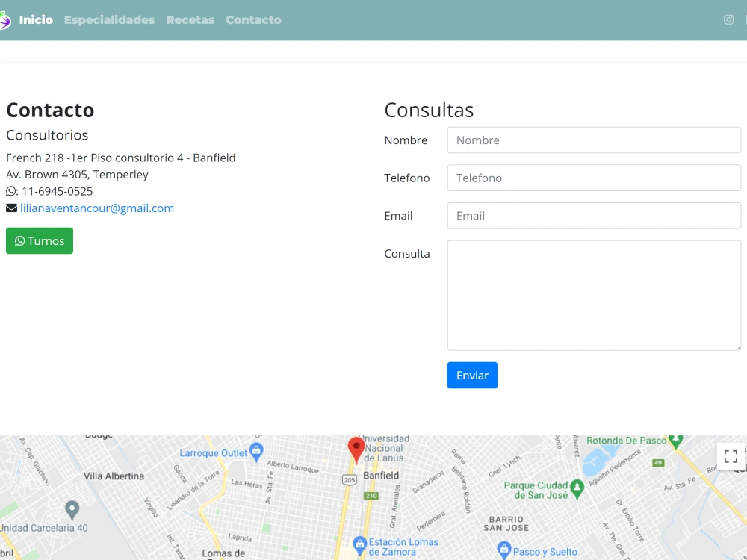The image size is (747, 560).
Task: Click the Contacto page heading
Action: [50, 110]
